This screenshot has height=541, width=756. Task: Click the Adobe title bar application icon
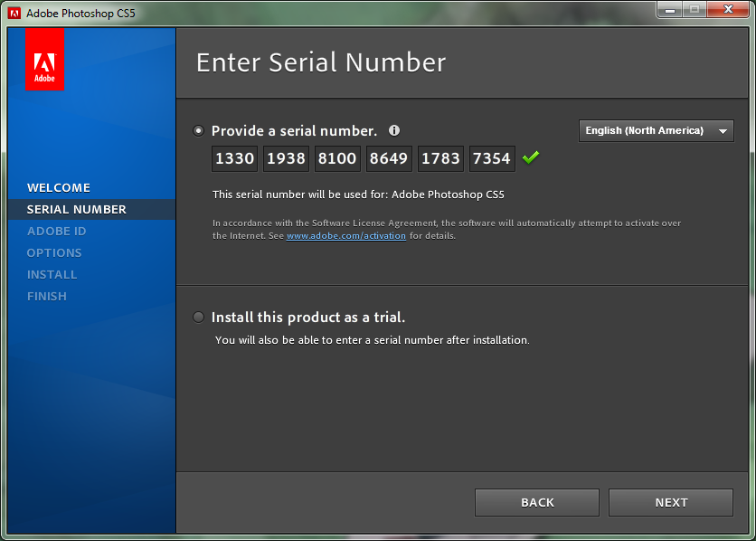point(14,13)
